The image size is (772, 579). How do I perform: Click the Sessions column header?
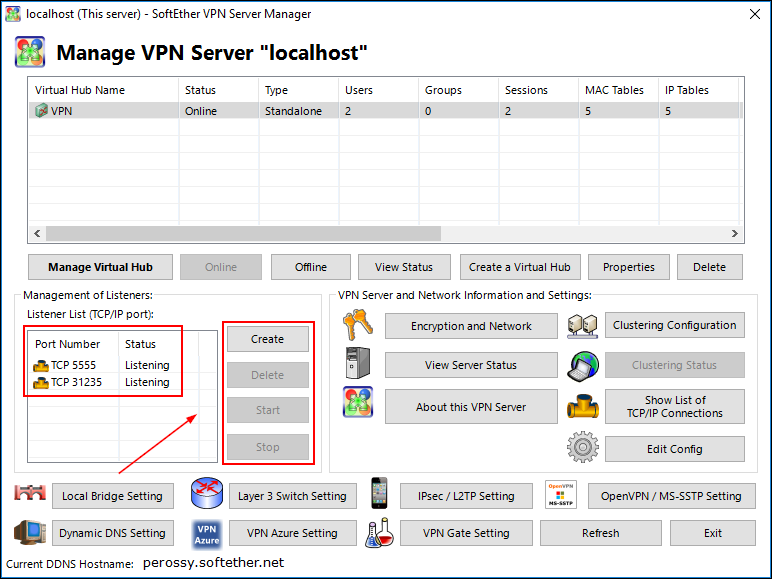pyautogui.click(x=539, y=90)
